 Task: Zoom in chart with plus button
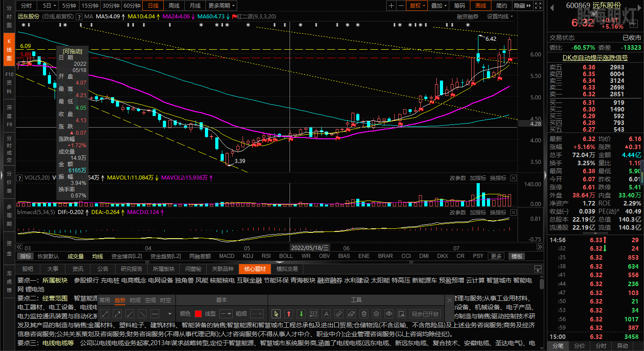392,5
